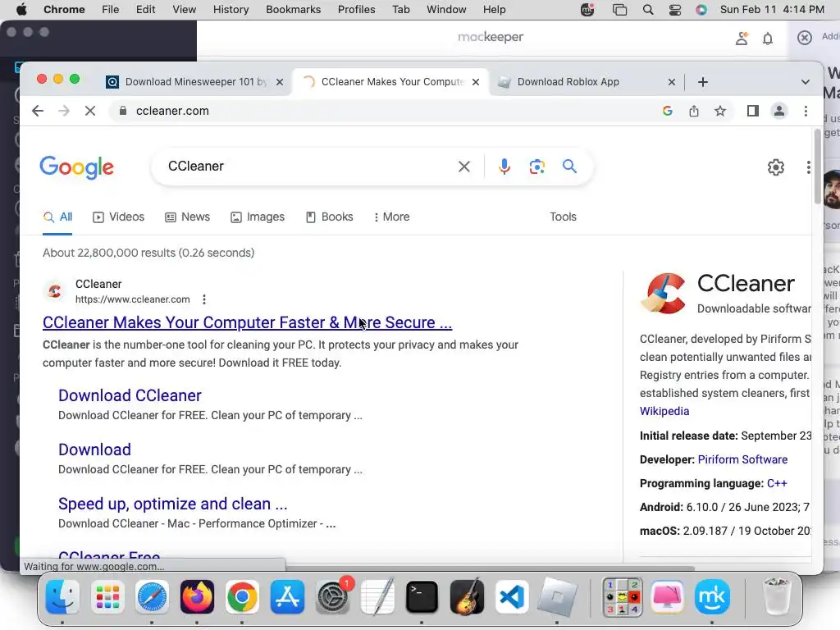Open the C++ programming language link
The image size is (840, 630).
pyautogui.click(x=777, y=483)
